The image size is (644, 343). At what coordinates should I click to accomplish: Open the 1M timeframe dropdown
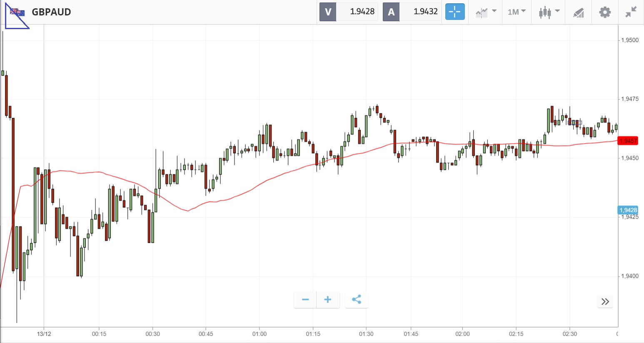(517, 12)
